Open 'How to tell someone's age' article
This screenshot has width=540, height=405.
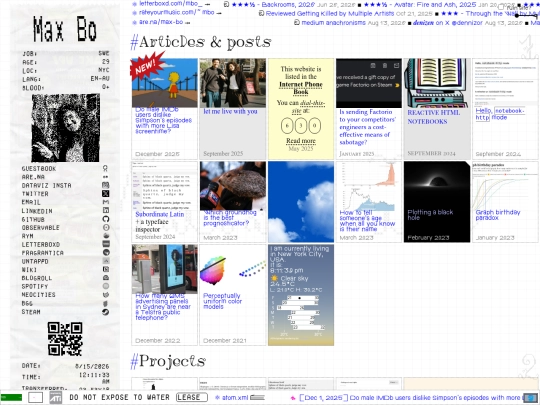tap(367, 221)
